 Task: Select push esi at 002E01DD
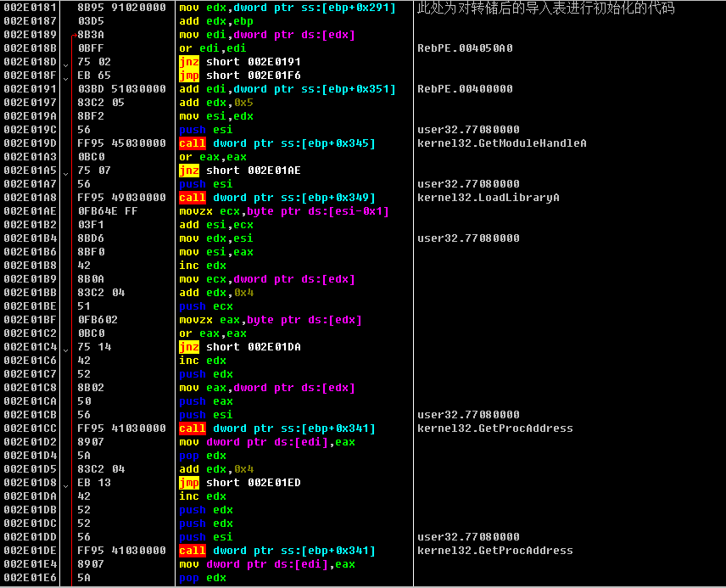pos(206,537)
